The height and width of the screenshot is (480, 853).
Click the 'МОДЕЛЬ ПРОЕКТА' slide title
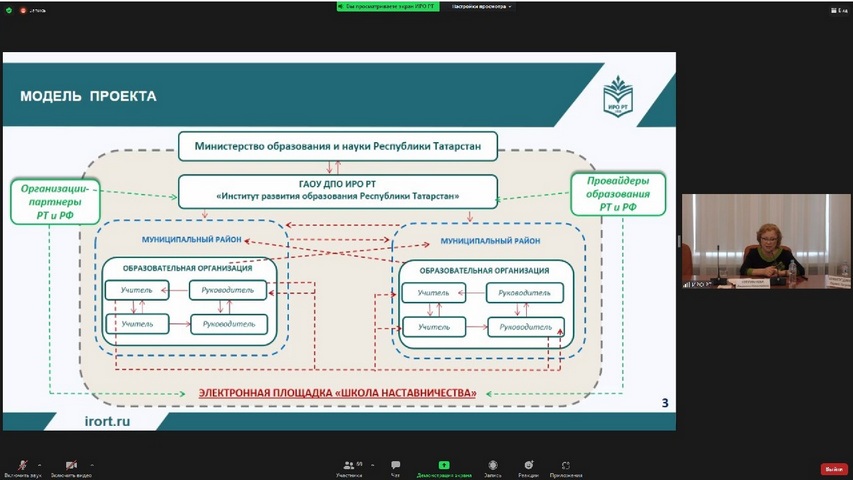pyautogui.click(x=89, y=96)
